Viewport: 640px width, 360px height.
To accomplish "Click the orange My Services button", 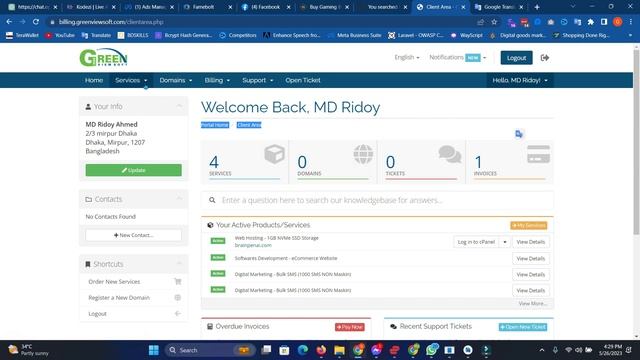I will (x=529, y=225).
